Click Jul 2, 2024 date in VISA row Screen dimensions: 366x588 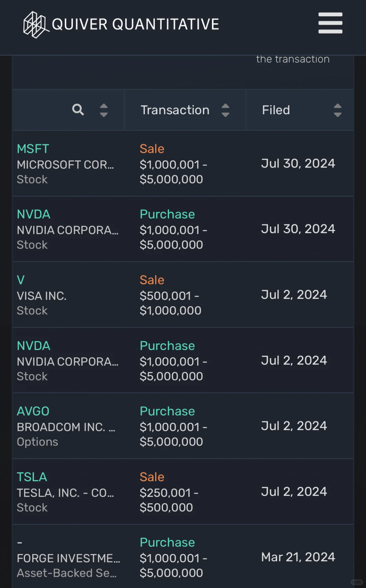294,294
